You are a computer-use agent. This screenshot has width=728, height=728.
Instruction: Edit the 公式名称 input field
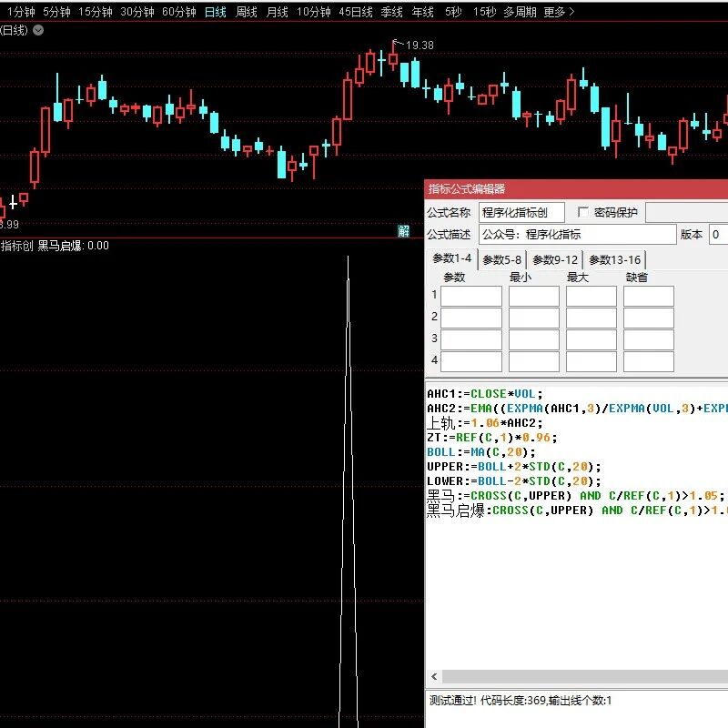coord(521,213)
